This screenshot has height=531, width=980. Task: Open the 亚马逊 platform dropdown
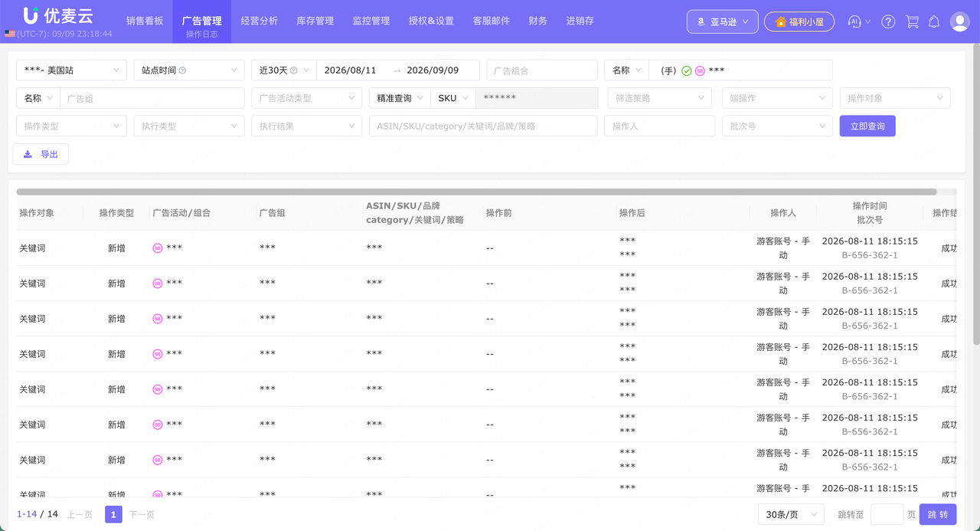coord(723,21)
